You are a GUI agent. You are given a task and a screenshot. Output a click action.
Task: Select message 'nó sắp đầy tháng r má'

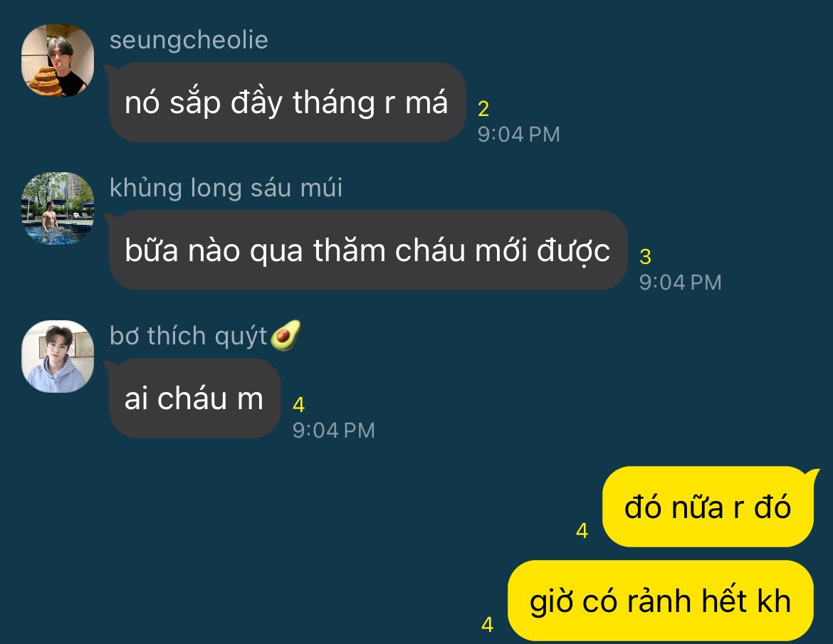[x=287, y=102]
